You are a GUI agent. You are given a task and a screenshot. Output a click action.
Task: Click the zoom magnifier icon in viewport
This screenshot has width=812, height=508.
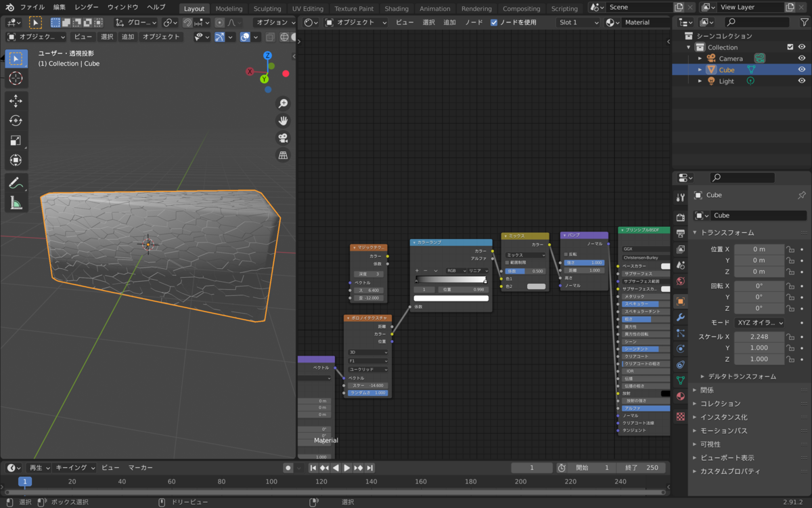(x=284, y=103)
